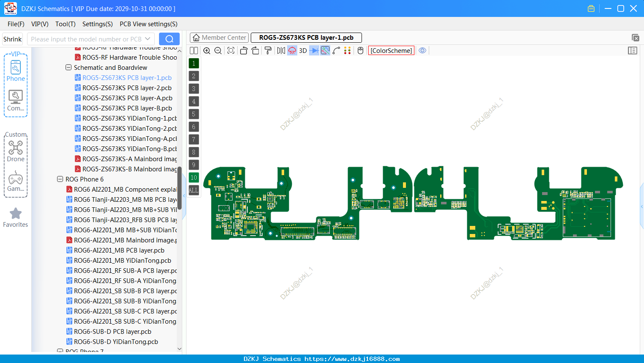644x363 pixels.
Task: Open ROG6-SUB-D YiDianTong.pcb file
Action: 116,342
